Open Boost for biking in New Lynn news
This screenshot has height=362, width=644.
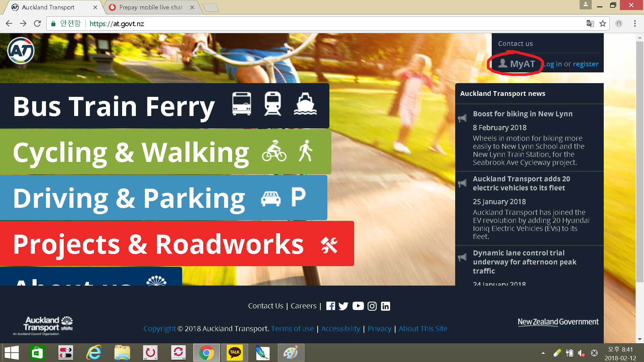pyautogui.click(x=522, y=114)
